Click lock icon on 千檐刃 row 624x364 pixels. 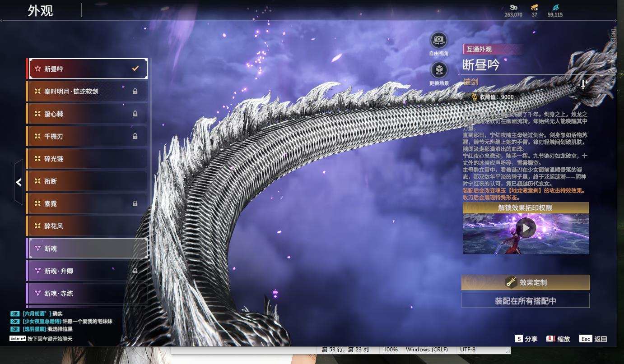coord(135,136)
